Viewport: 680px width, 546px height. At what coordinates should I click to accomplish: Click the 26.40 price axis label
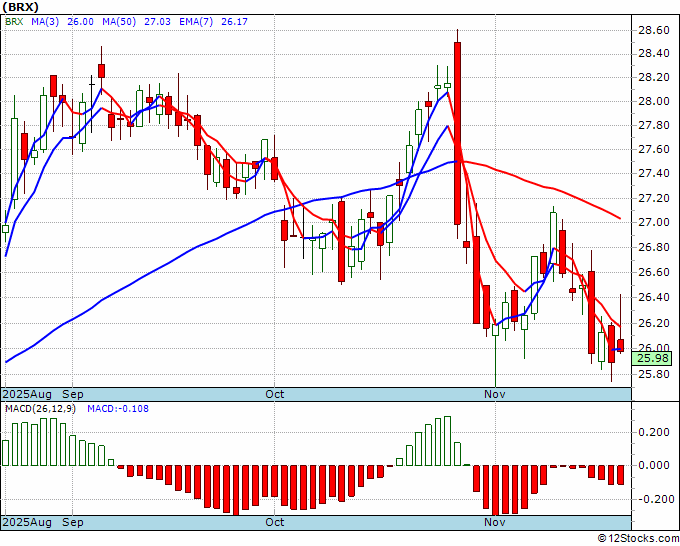coord(653,298)
